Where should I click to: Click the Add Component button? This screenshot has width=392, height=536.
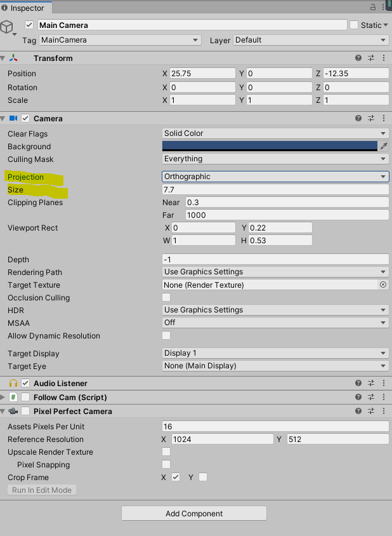click(x=194, y=513)
